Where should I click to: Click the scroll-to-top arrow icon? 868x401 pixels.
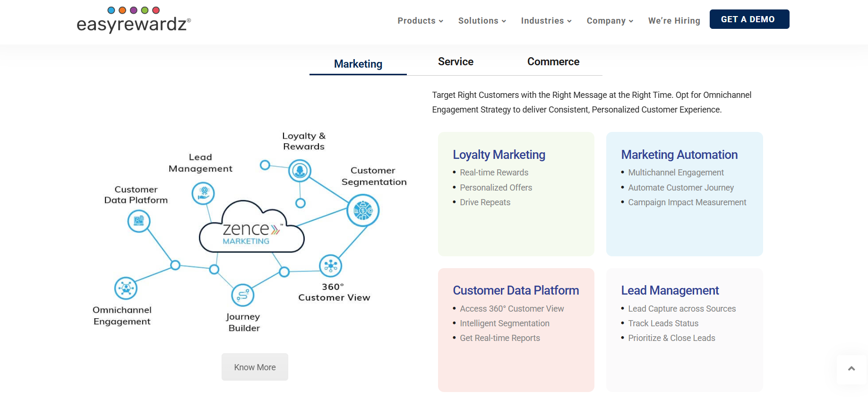851,369
